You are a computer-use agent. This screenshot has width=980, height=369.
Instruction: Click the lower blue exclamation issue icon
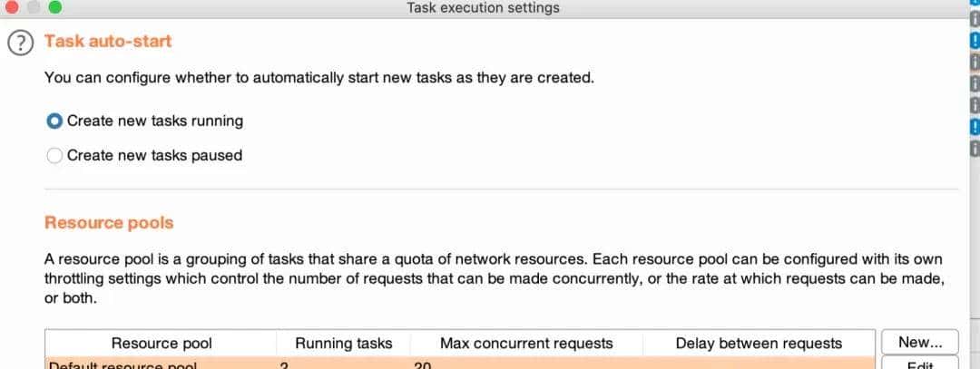975,126
